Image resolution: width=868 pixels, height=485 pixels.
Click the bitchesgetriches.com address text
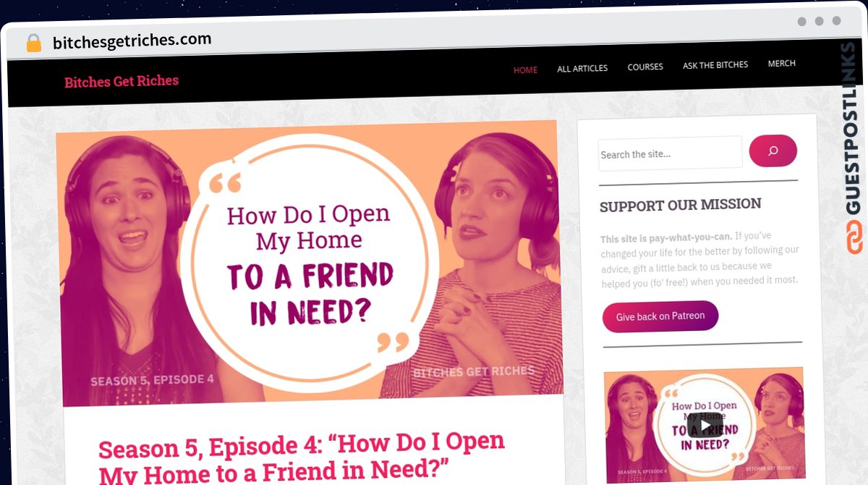pos(132,41)
